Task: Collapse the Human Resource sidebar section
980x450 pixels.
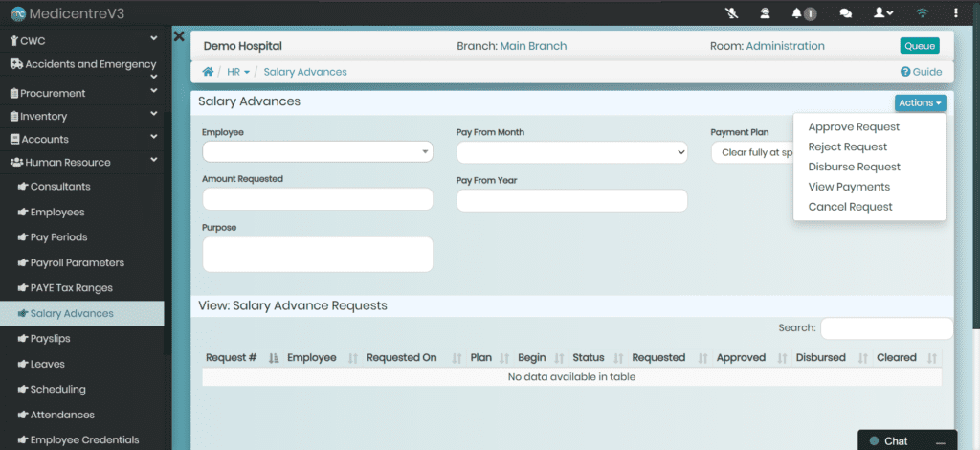Action: click(x=82, y=163)
